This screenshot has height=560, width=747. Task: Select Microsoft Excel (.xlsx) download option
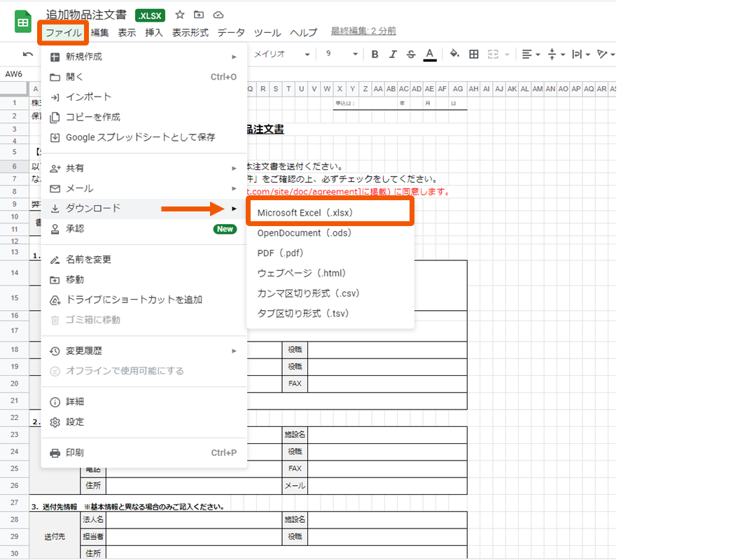coord(305,212)
